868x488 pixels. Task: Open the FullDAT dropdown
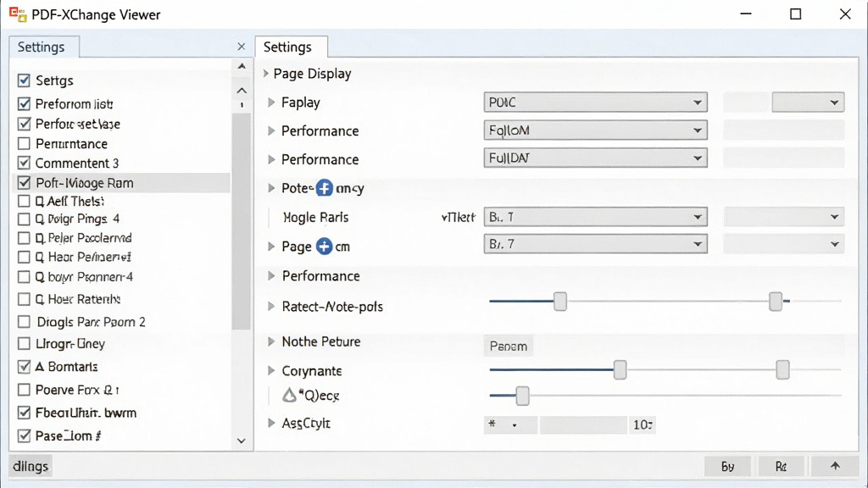tap(595, 158)
